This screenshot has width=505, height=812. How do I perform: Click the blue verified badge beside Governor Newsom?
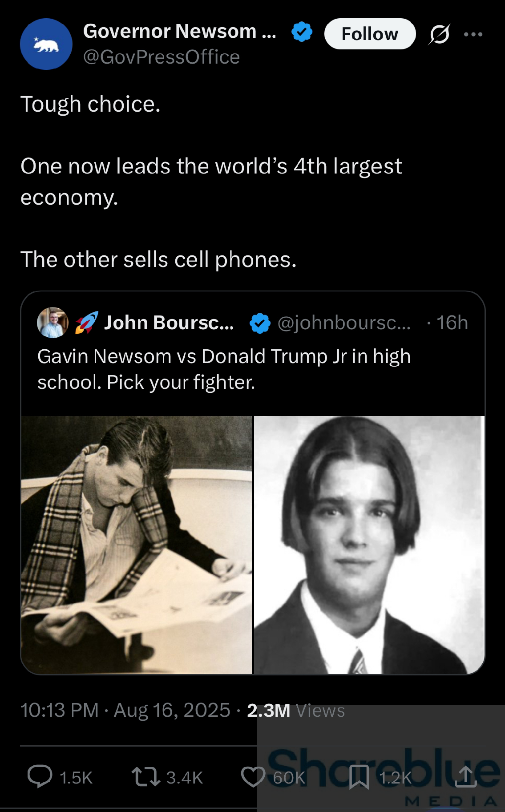pos(302,32)
